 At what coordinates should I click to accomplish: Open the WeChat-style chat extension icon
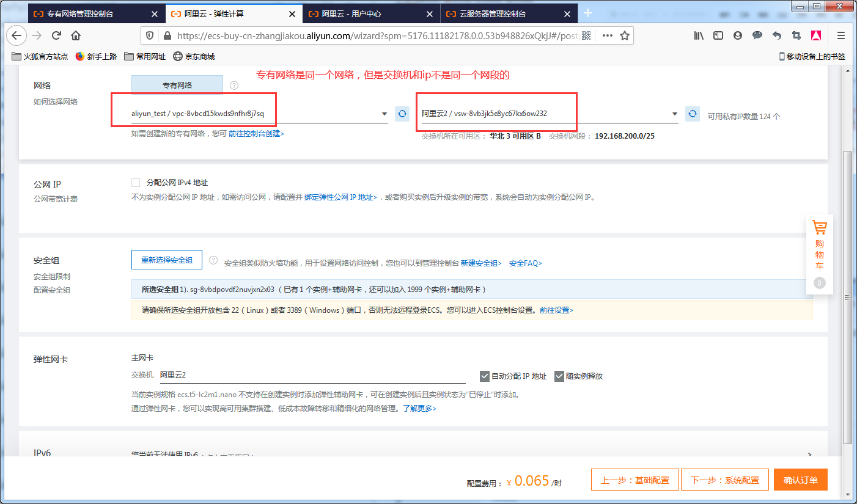[x=757, y=35]
